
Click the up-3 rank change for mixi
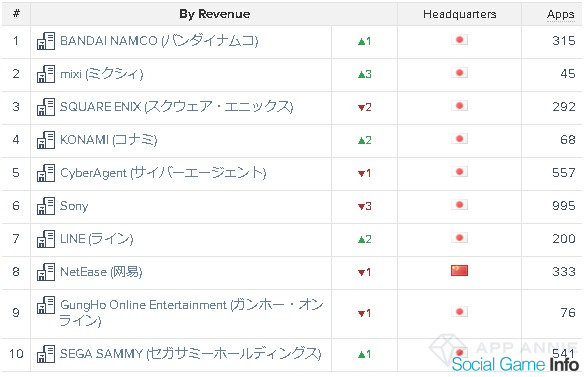(365, 74)
